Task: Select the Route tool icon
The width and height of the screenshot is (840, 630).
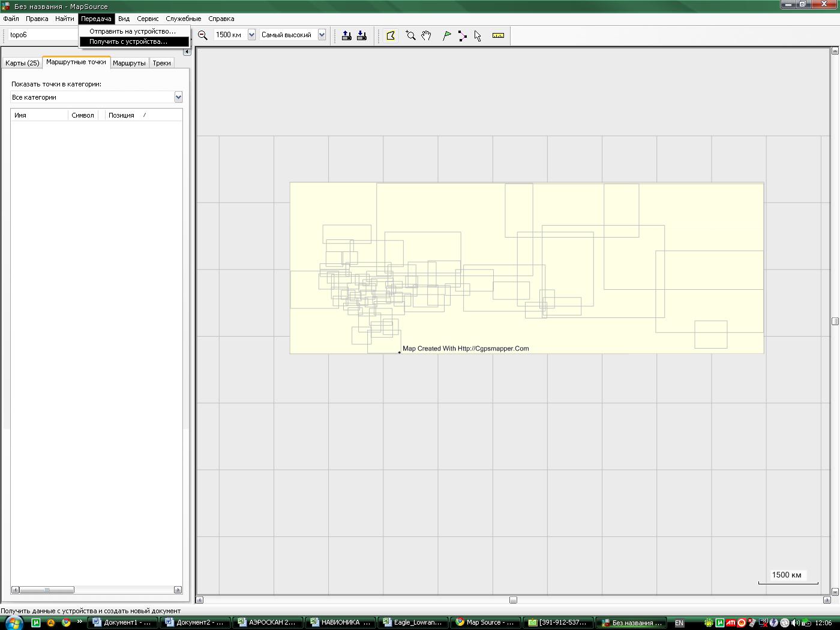Action: [463, 35]
